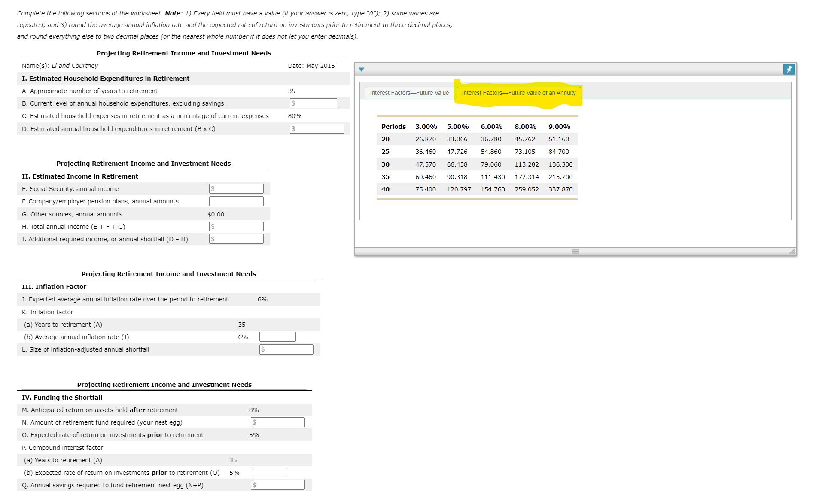Viewport: 813px width, 504px height.
Task: Click the Periods column header
Action: pyautogui.click(x=393, y=126)
